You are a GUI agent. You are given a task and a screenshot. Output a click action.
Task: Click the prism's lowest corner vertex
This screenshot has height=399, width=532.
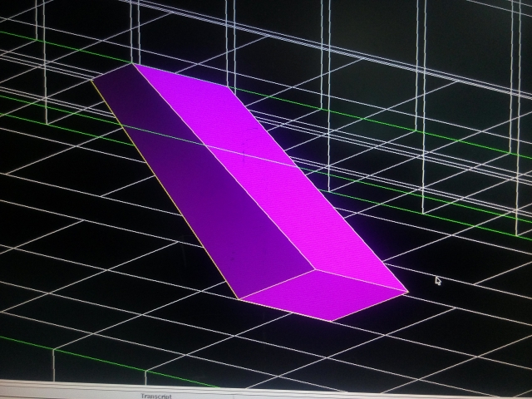click(x=332, y=321)
